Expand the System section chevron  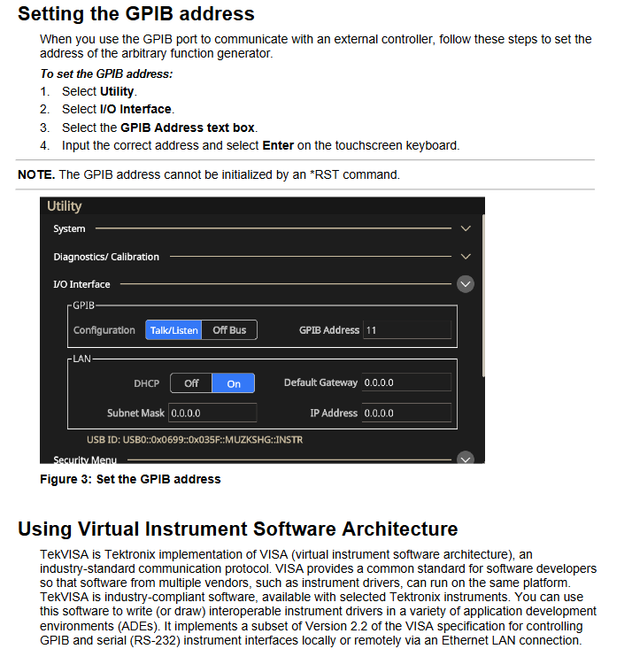click(466, 229)
